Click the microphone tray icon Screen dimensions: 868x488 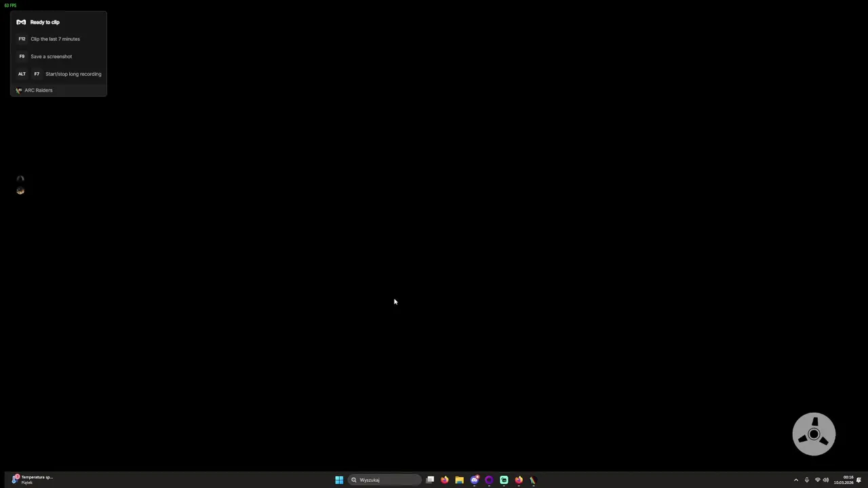(806, 480)
